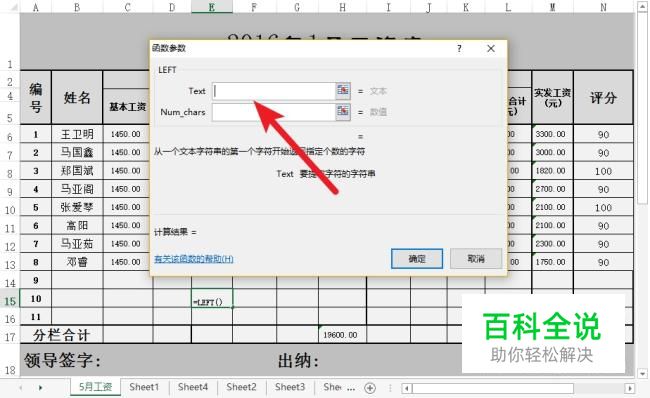The width and height of the screenshot is (650, 398).
Task: Click the name cell 高阳
Action: click(x=77, y=226)
